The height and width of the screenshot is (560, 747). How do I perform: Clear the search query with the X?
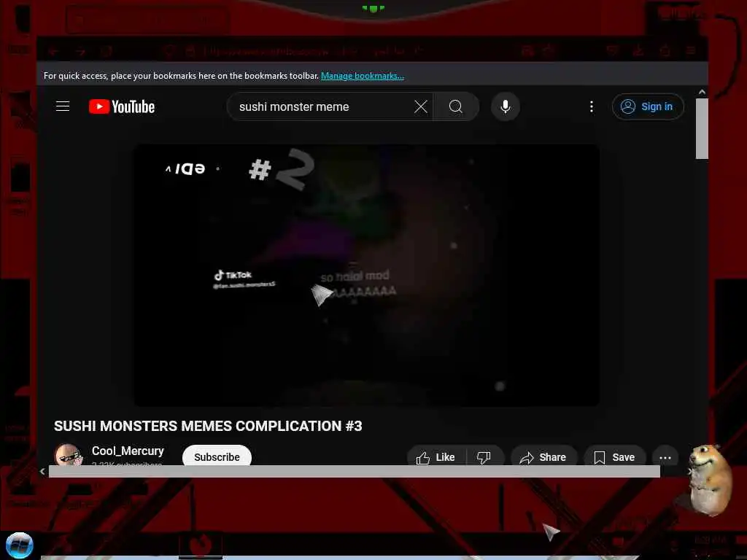[x=421, y=106]
